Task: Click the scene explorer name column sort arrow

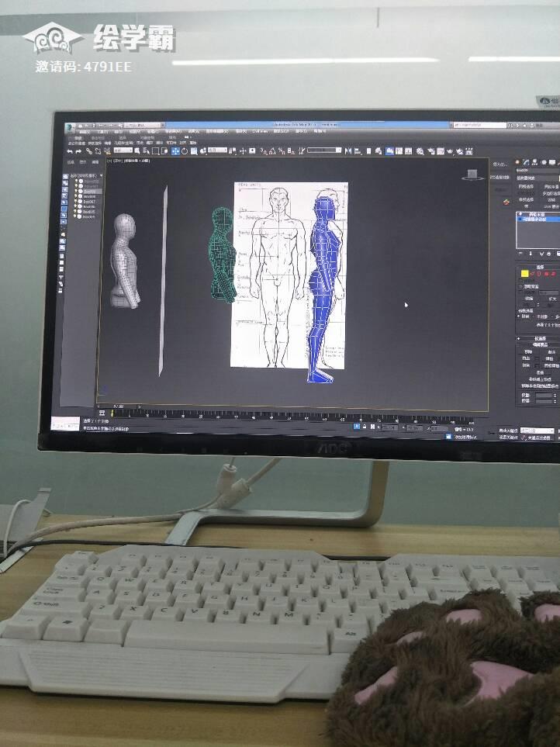Action: point(102,176)
